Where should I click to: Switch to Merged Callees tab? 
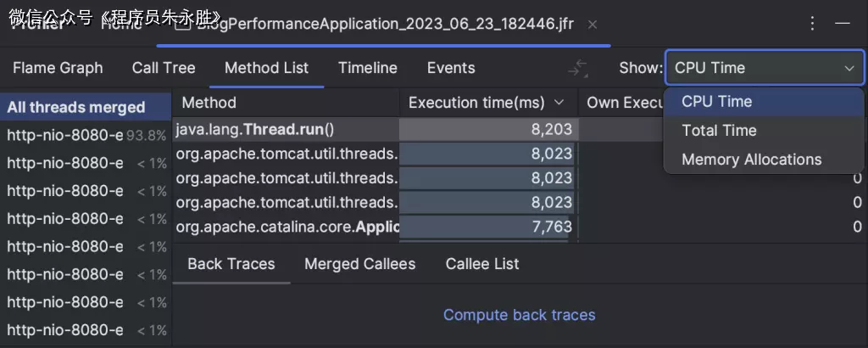pos(359,264)
